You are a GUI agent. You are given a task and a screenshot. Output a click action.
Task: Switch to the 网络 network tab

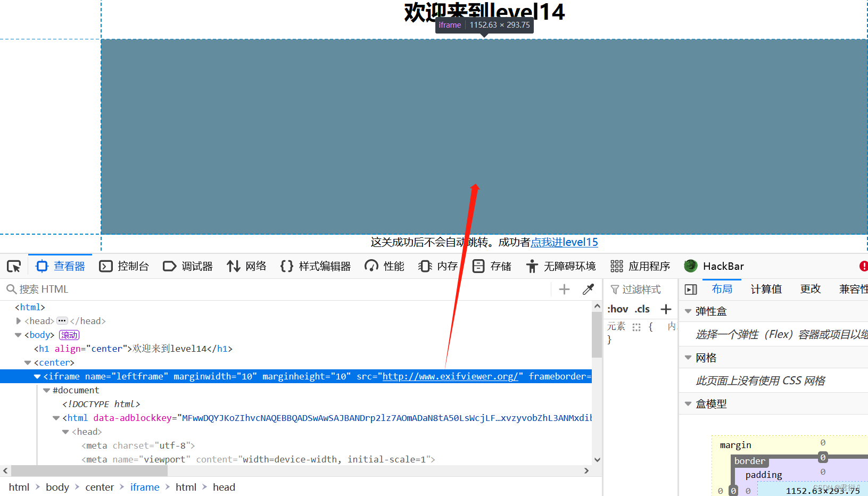pyautogui.click(x=246, y=266)
